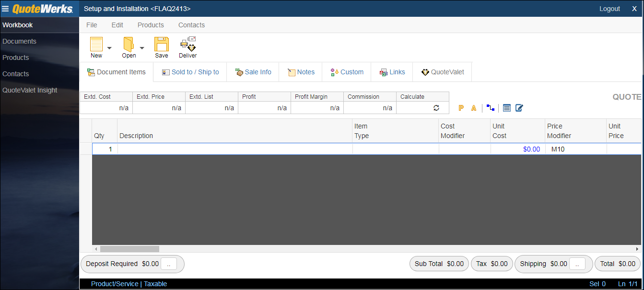The width and height of the screenshot is (644, 290).
Task: Click the empty Item Type cell
Action: (396, 149)
